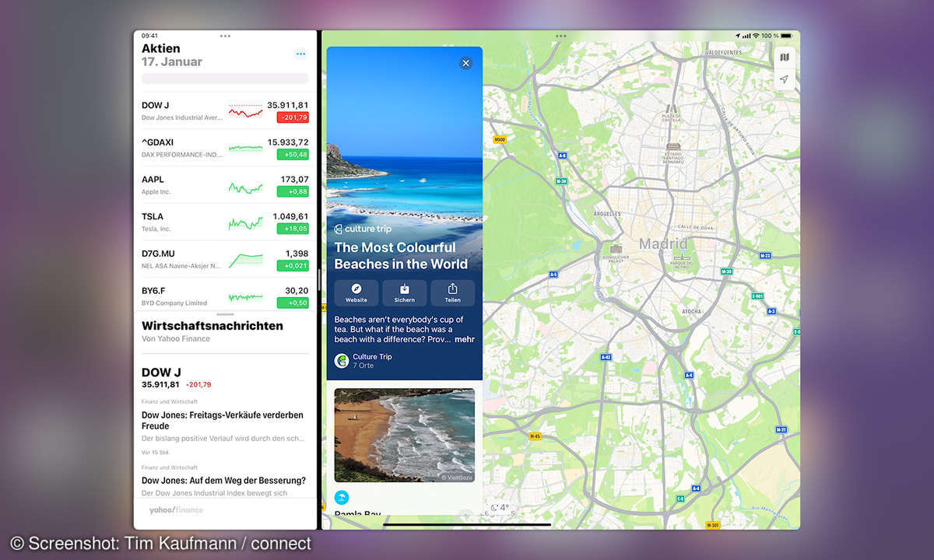Viewport: 934px width, 560px height.
Task: Open the Ramla Bay beach photo
Action: tap(404, 436)
